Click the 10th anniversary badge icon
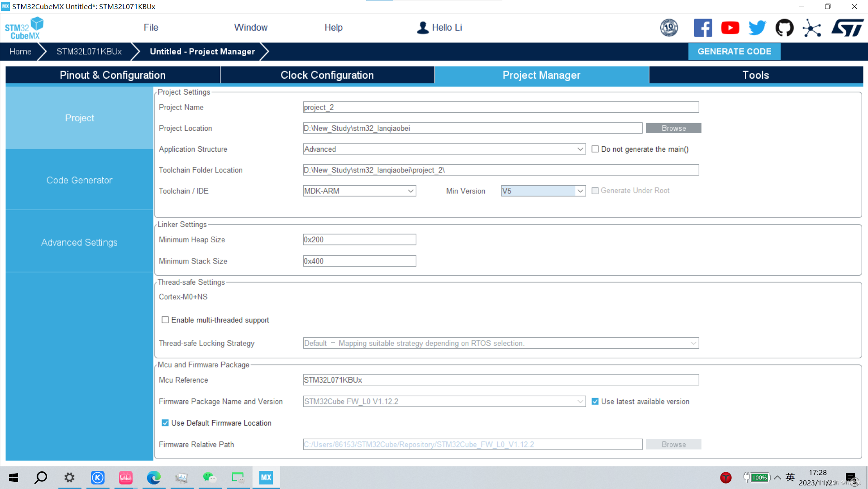 tap(669, 28)
